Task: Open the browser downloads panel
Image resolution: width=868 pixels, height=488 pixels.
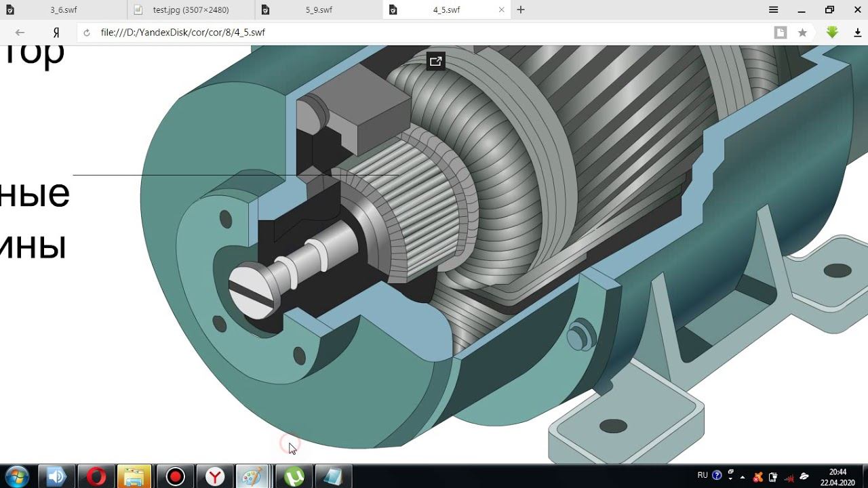Action: pos(857,33)
